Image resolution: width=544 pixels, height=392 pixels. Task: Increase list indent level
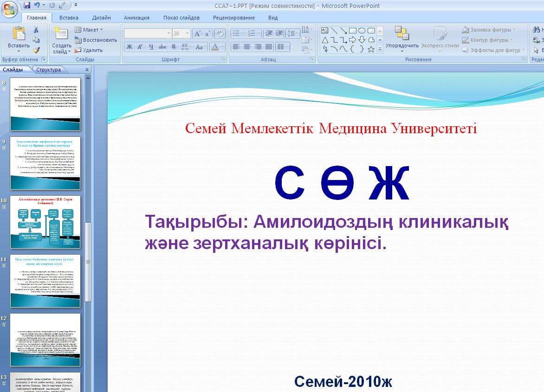pos(279,33)
